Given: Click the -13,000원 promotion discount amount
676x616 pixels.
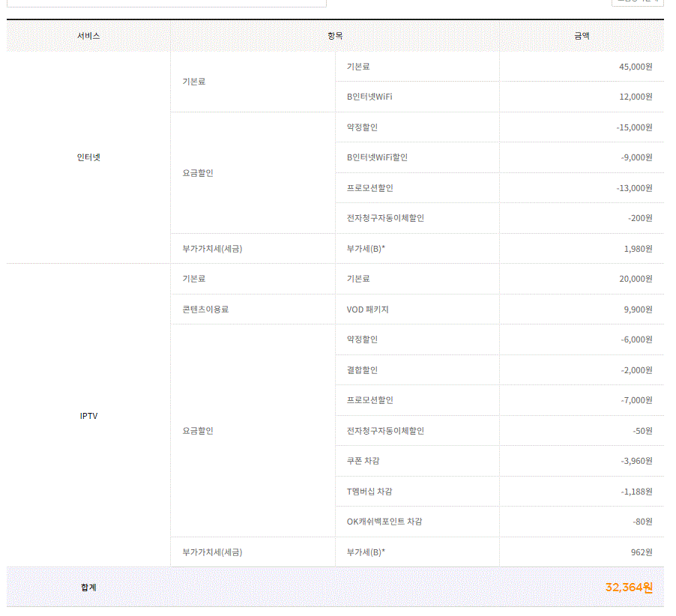Looking at the screenshot, I should click(x=634, y=188).
